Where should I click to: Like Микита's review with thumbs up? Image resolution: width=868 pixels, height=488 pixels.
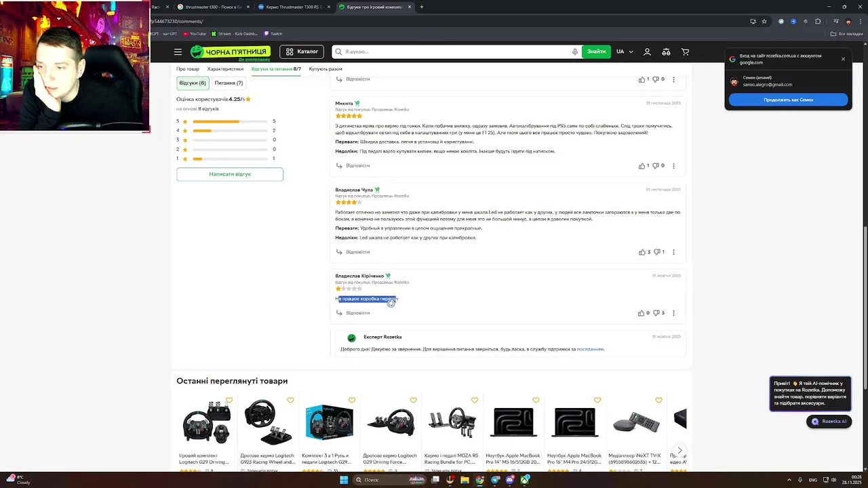642,165
